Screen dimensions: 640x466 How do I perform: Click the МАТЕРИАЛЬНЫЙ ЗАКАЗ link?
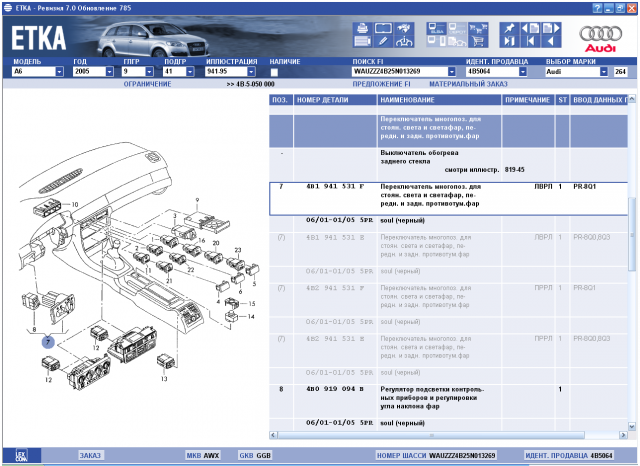[468, 84]
